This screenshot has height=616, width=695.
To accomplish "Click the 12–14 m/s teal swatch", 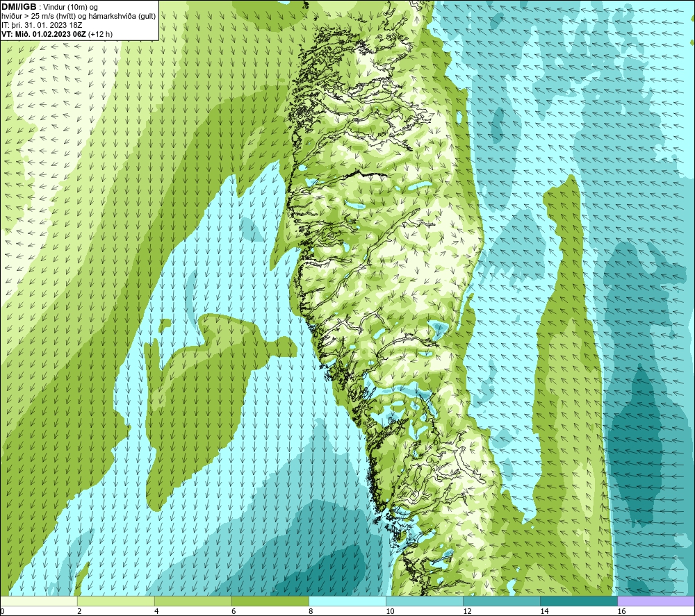I will click(502, 601).
